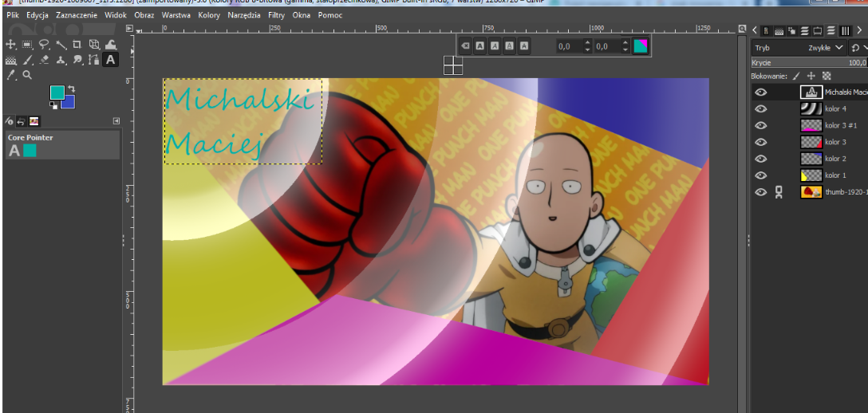Open the Tryb layer mode dropdown

(x=799, y=48)
